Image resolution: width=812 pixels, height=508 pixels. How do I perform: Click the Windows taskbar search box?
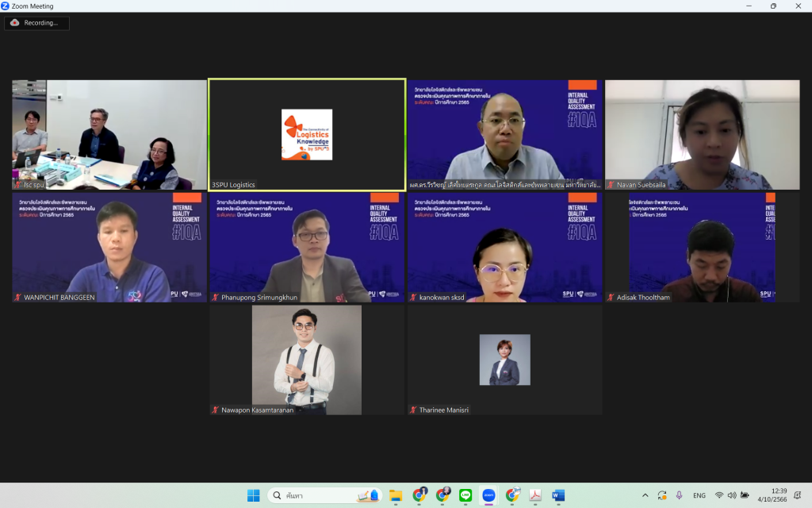click(x=325, y=495)
